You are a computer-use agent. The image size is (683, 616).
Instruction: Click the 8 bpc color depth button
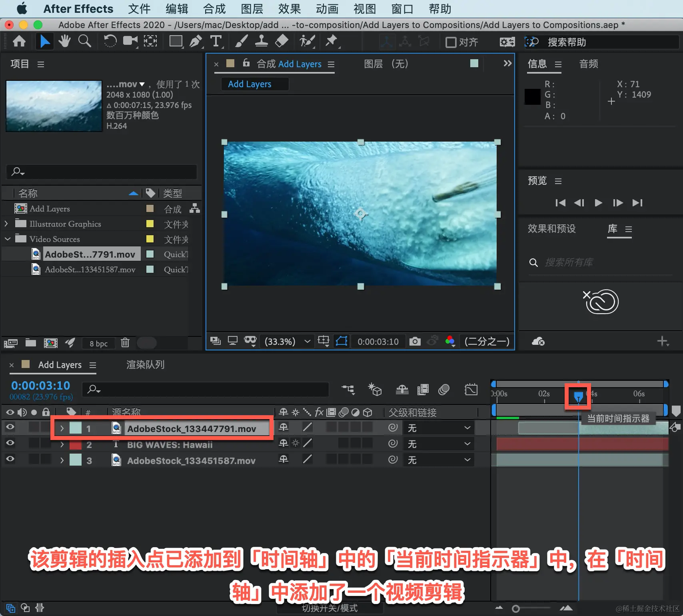pyautogui.click(x=98, y=344)
